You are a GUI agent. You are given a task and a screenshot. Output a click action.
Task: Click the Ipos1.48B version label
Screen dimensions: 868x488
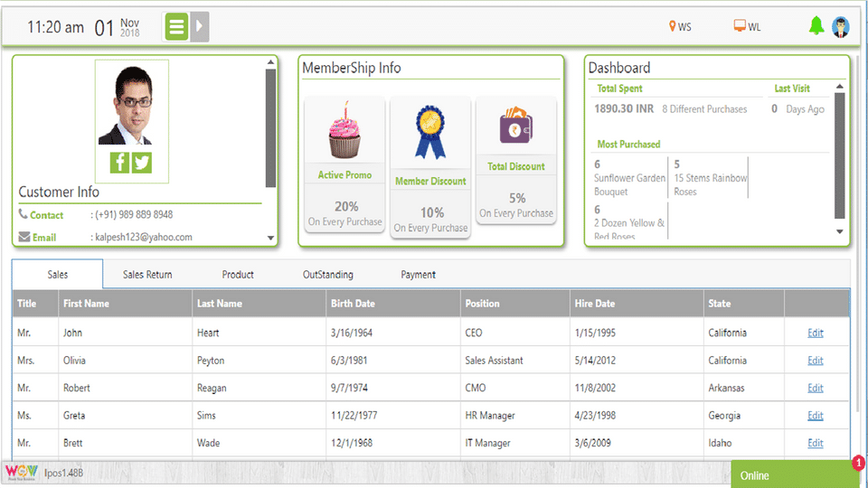(63, 473)
